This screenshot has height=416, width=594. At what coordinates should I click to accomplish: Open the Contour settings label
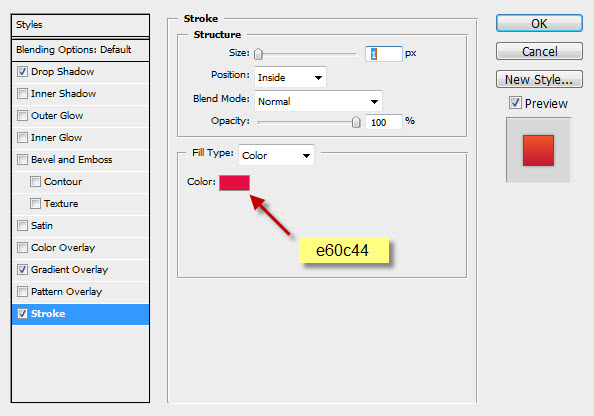pos(63,181)
